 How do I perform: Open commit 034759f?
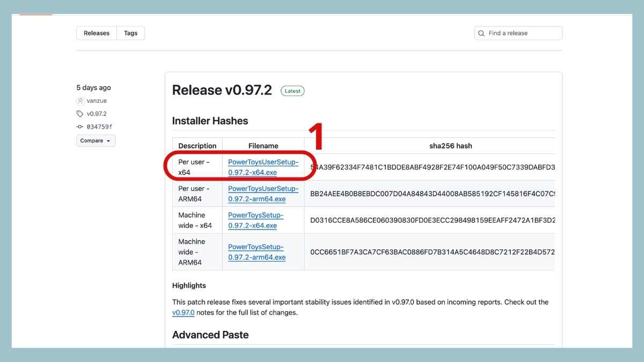coord(100,127)
